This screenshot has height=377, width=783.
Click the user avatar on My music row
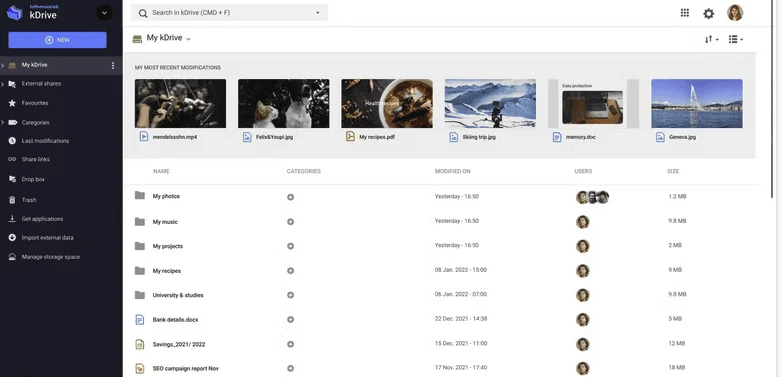coord(582,222)
